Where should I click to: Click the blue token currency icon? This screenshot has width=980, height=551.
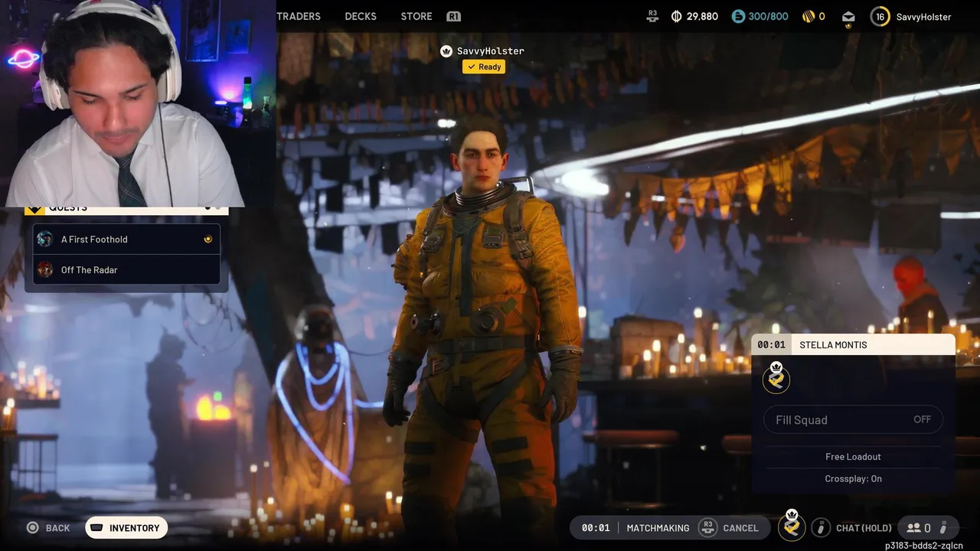tap(738, 16)
